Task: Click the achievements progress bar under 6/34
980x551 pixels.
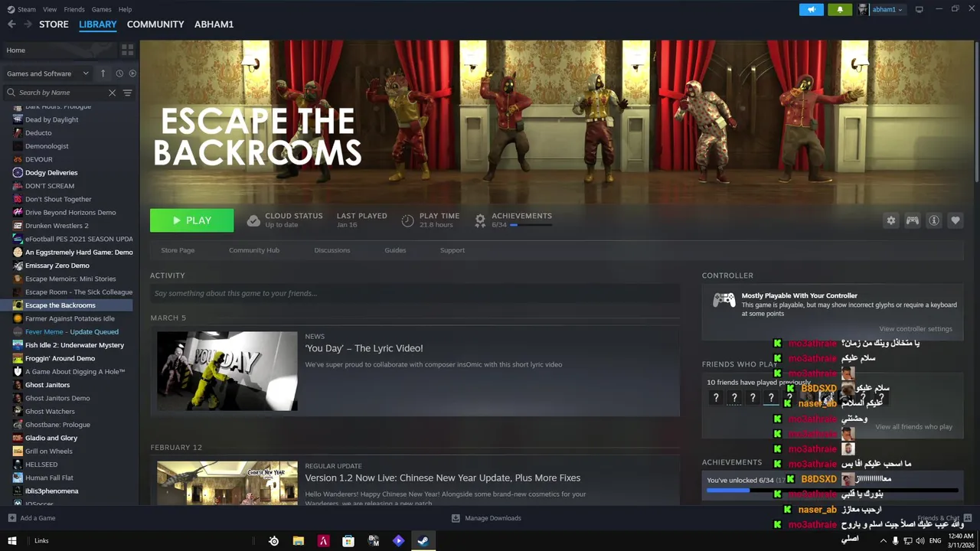Action: pyautogui.click(x=531, y=225)
